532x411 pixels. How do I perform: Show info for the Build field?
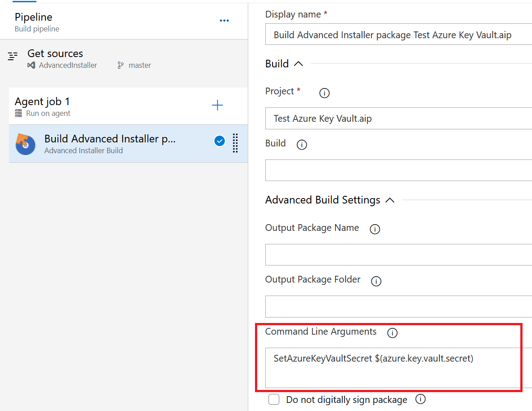302,145
